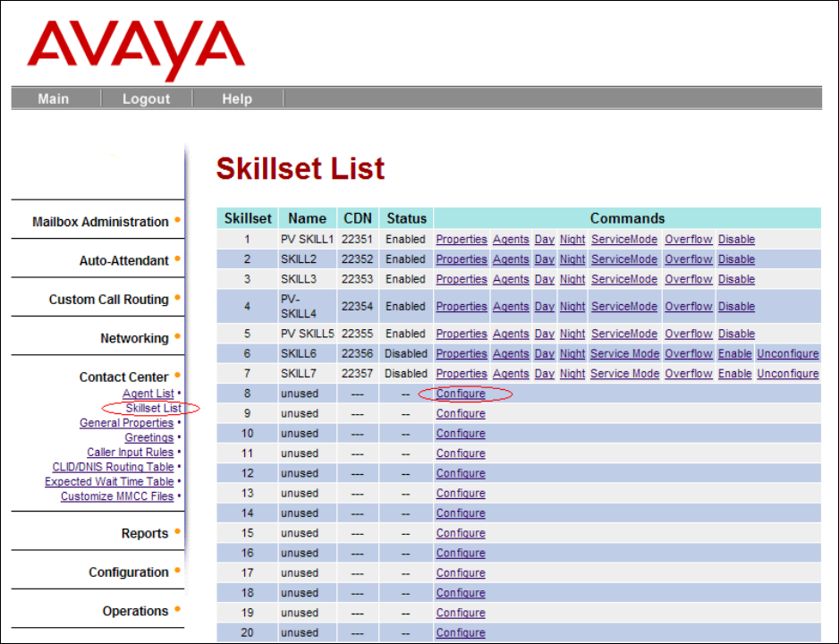Viewport: 839px width, 644px height.
Task: Click the Skillset column header
Action: [248, 218]
